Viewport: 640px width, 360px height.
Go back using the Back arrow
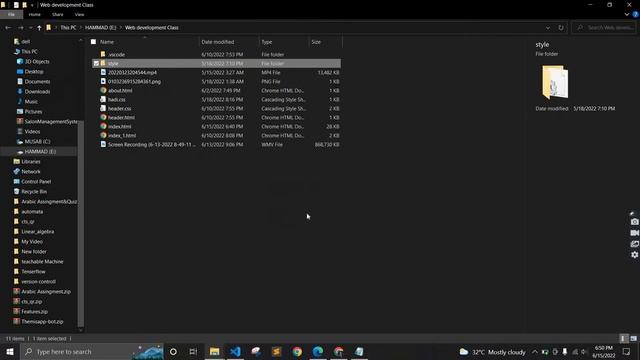tap(8, 28)
